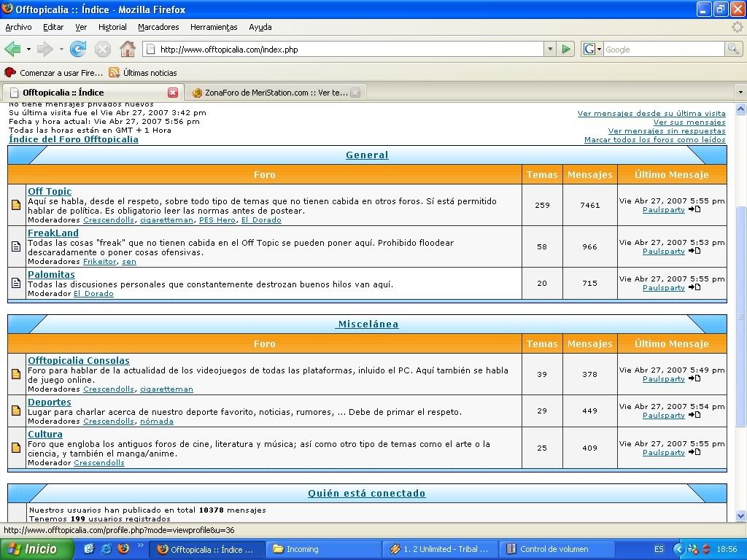Switch to the ZonaForo de MeriStation tab
The height and width of the screenshot is (560, 747).
[x=270, y=93]
